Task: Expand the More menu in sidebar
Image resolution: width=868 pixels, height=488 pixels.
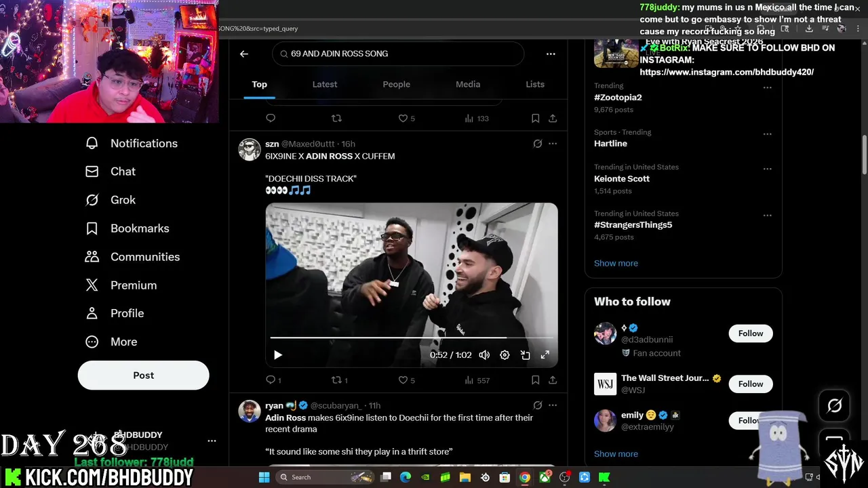Action: (111, 342)
